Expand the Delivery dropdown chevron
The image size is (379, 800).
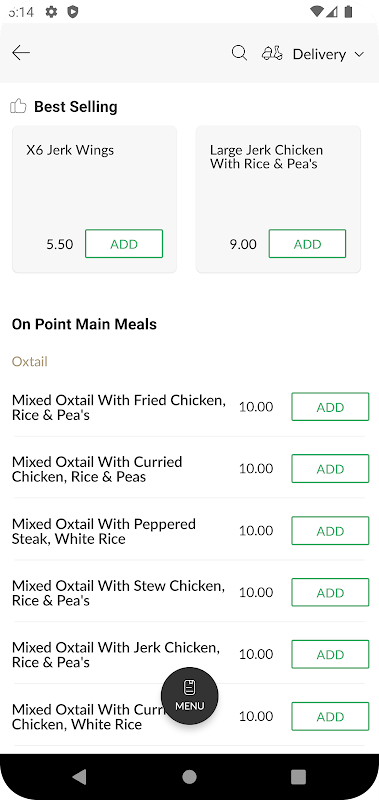tap(359, 54)
